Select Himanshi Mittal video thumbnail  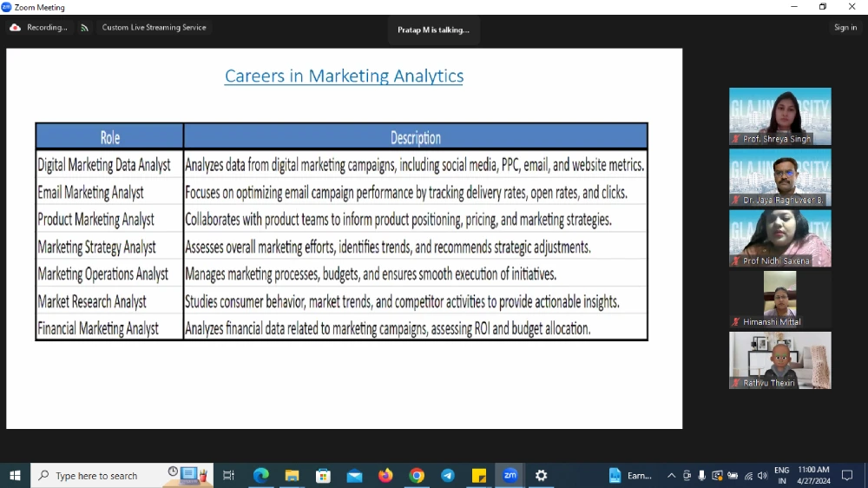(x=779, y=299)
